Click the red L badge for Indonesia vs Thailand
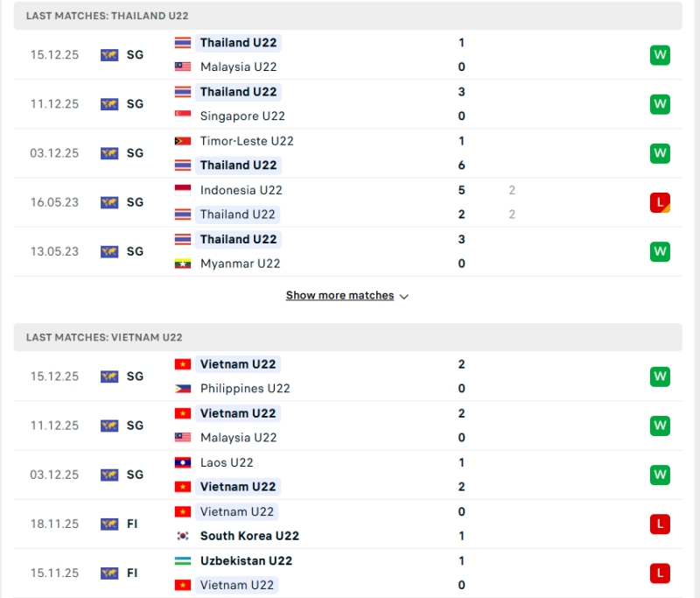The height and width of the screenshot is (598, 700). pos(660,202)
